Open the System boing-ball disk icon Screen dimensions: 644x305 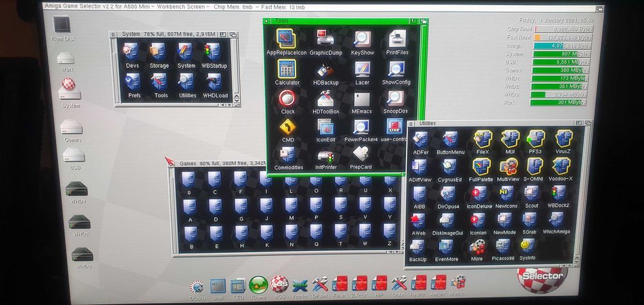(70, 88)
